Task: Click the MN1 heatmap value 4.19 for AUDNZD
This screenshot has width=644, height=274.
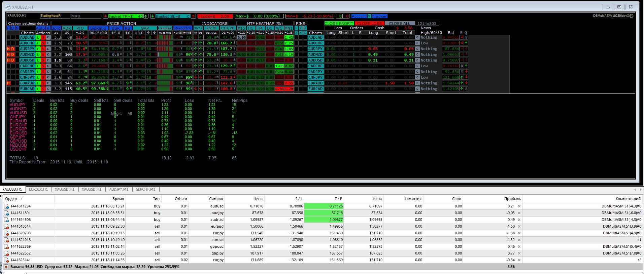Action: [289, 54]
